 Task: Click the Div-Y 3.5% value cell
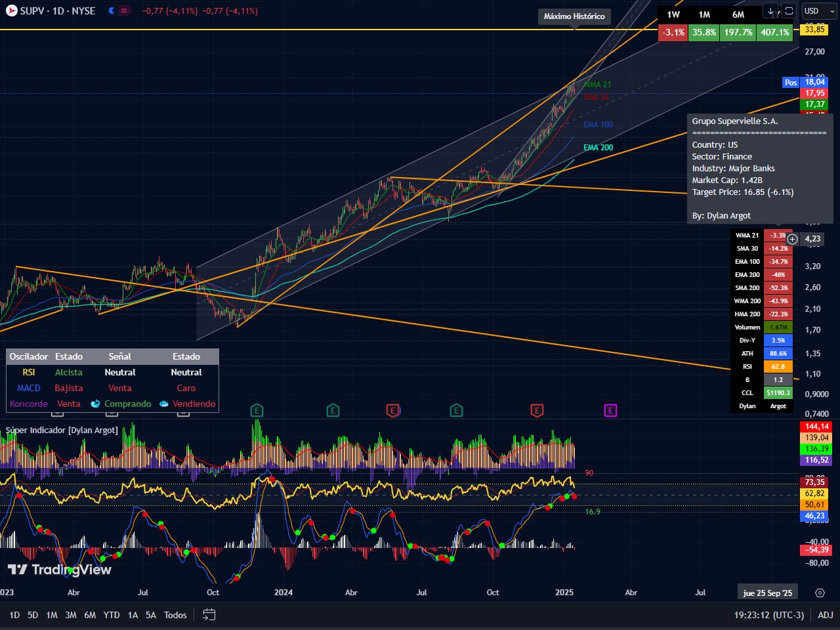click(x=778, y=340)
